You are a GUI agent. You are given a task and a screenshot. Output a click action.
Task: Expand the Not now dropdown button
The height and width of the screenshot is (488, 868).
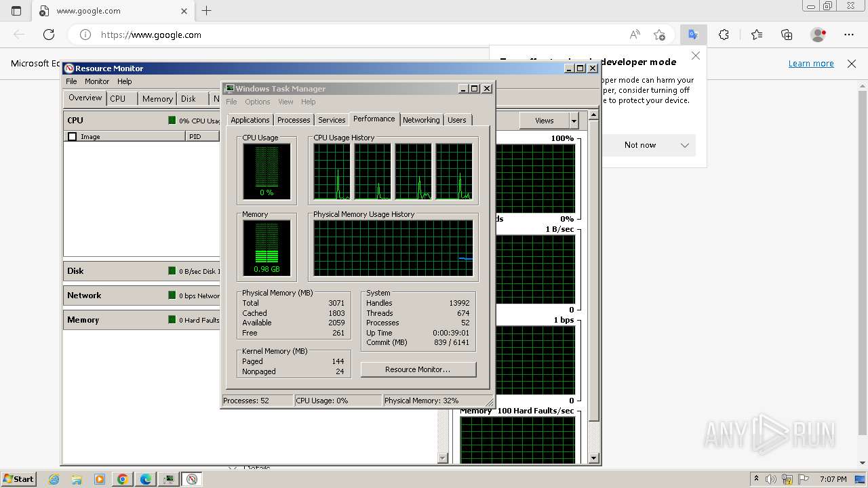[x=685, y=145]
